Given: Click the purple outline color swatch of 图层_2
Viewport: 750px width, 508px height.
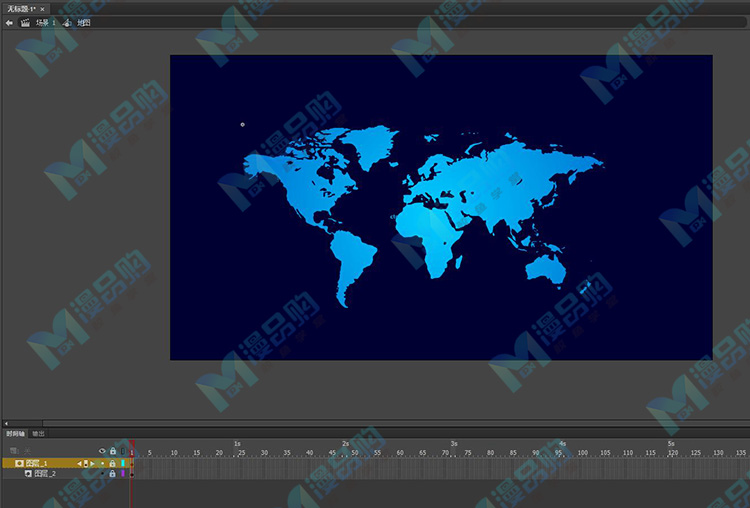Looking at the screenshot, I should pyautogui.click(x=123, y=474).
